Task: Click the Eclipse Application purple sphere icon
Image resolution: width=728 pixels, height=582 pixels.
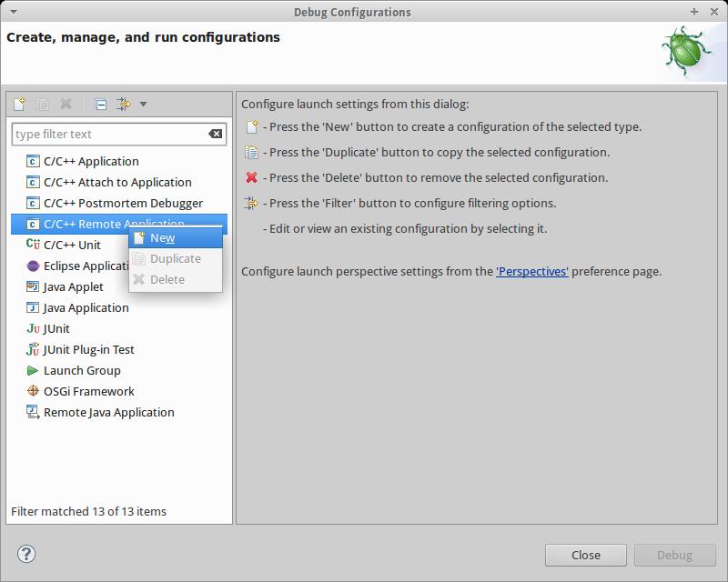Action: 33,266
